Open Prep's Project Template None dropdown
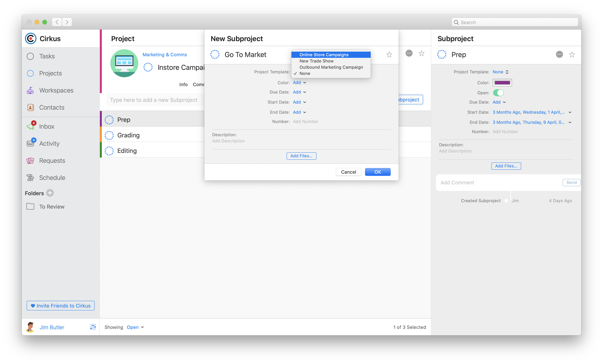603x364 pixels. tap(500, 72)
